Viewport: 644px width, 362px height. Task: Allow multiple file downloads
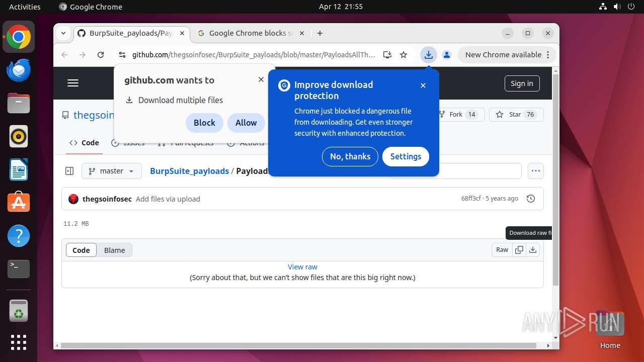pos(246,123)
